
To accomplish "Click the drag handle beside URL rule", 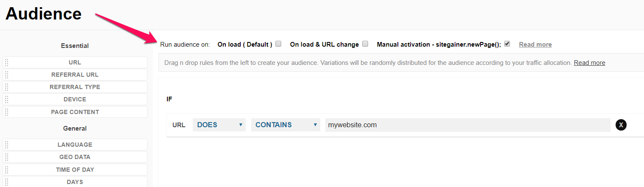I will pyautogui.click(x=6, y=62).
